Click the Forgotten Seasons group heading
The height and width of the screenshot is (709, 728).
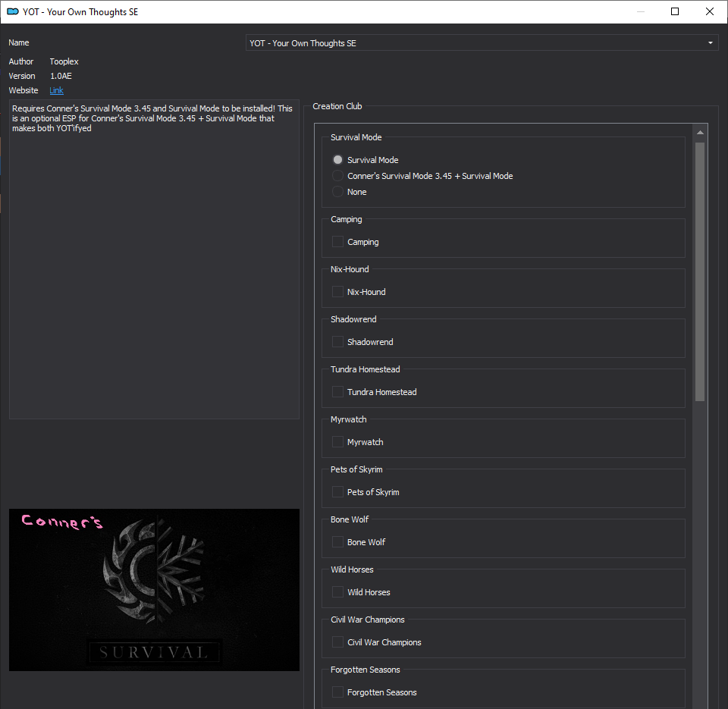[366, 670]
